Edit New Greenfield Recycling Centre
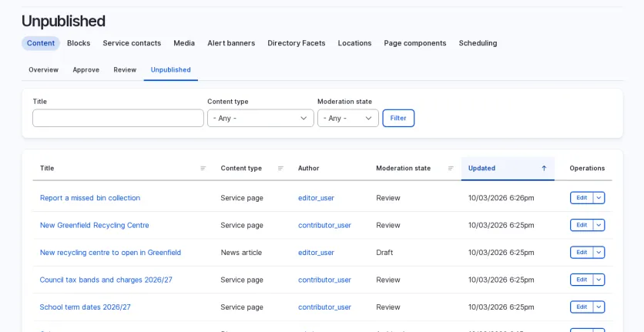This screenshot has width=644, height=332. (582, 225)
